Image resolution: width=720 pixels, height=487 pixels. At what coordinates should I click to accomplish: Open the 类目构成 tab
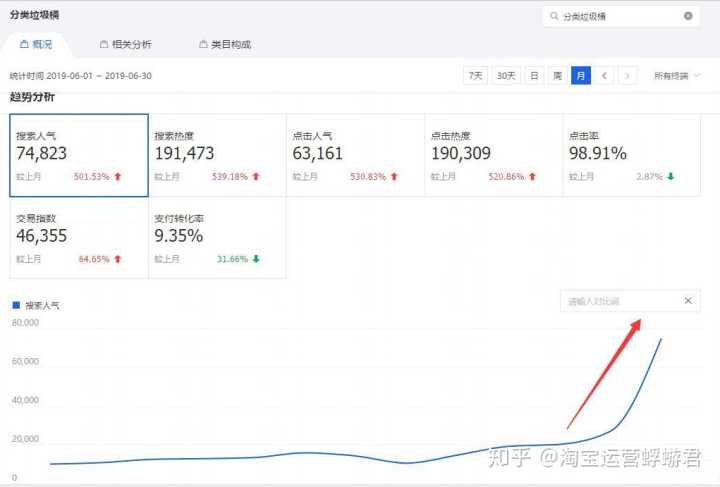[x=225, y=45]
